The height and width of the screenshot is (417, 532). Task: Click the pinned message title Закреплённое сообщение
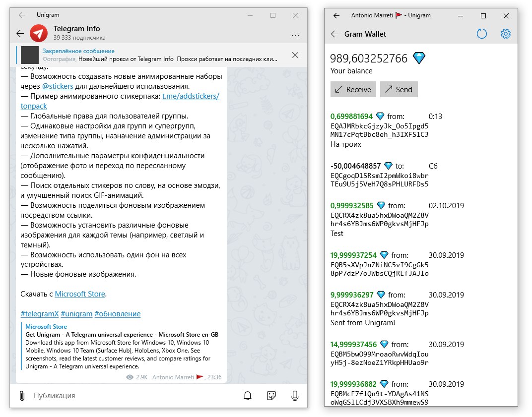(x=78, y=51)
